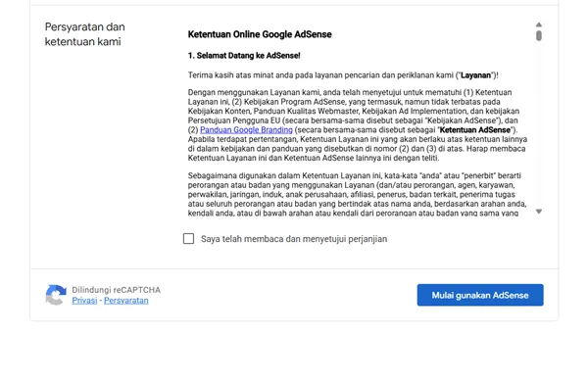The width and height of the screenshot is (588, 383).
Task: Click the terms box scrollbar thumb
Action: pos(539,35)
